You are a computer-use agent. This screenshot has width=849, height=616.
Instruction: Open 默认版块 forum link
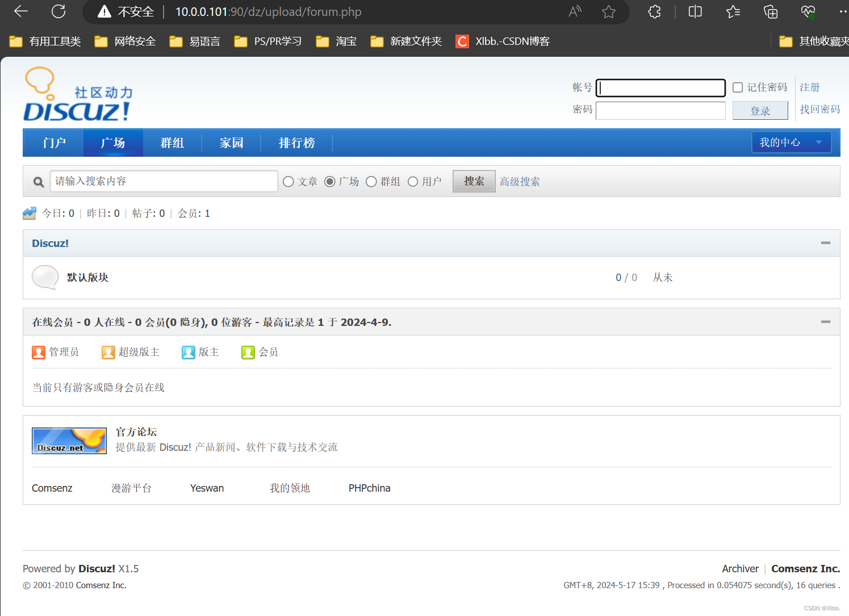(88, 278)
